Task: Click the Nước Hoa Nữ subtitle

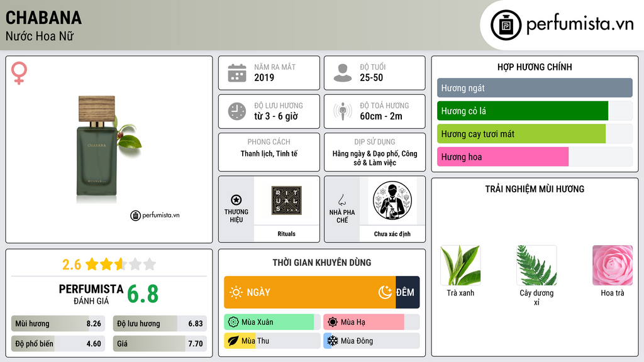Action: click(40, 36)
